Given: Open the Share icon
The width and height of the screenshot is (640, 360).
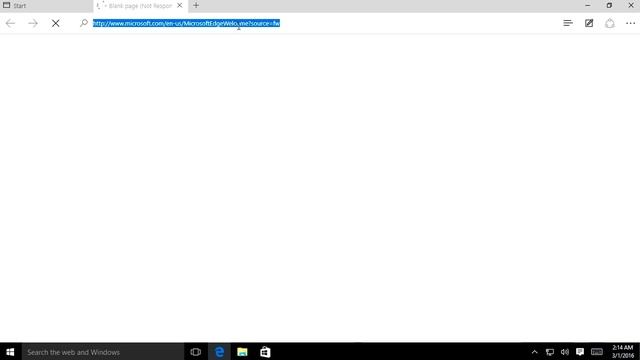Looking at the screenshot, I should point(610,23).
